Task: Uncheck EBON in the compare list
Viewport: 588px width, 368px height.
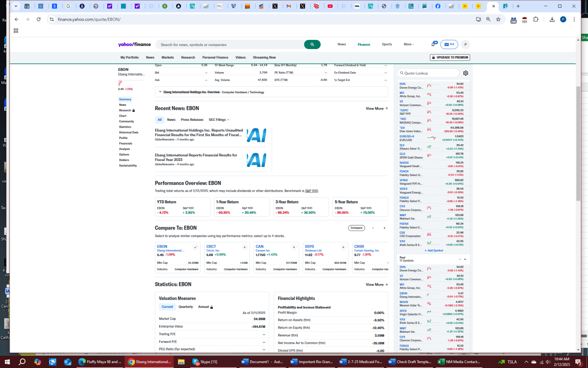Action: point(195,247)
